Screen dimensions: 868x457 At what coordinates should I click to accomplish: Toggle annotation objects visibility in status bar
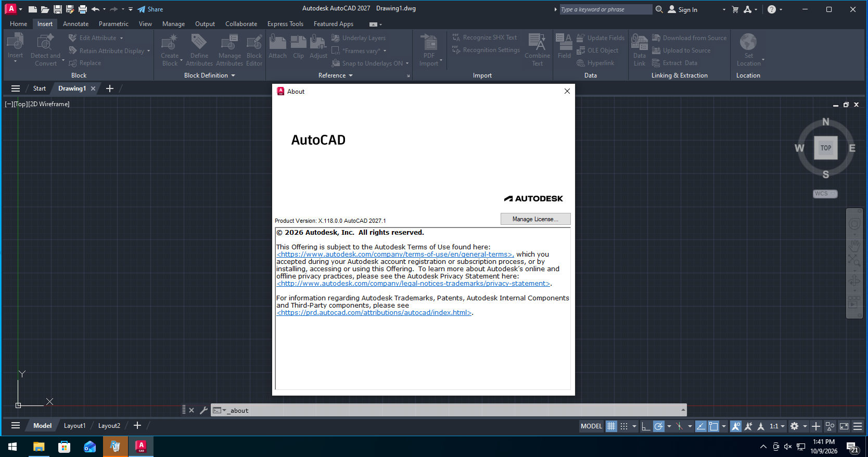click(735, 426)
